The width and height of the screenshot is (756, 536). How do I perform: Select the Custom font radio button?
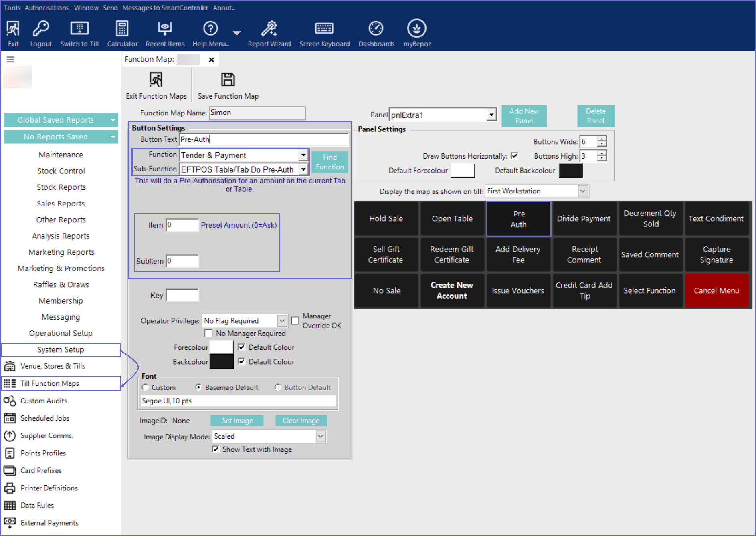(146, 387)
